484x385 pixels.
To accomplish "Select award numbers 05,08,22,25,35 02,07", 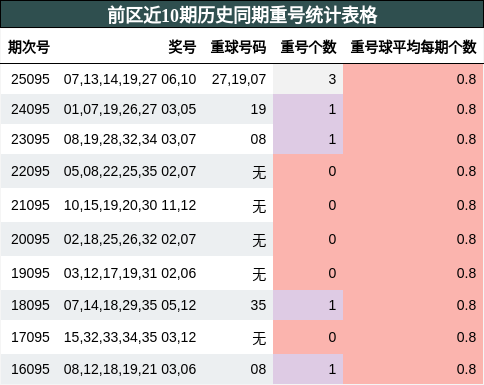I will pos(130,171).
